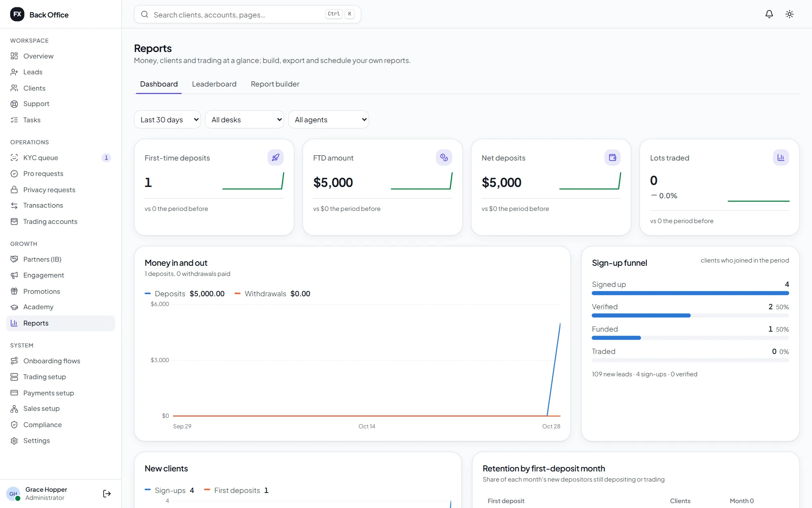Screen dimensions: 812x508
Task: Open Trading accounts
Action: pyautogui.click(x=60, y=221)
